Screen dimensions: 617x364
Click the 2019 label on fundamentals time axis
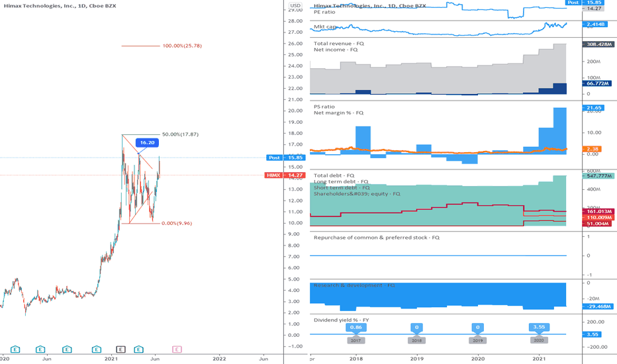417,359
